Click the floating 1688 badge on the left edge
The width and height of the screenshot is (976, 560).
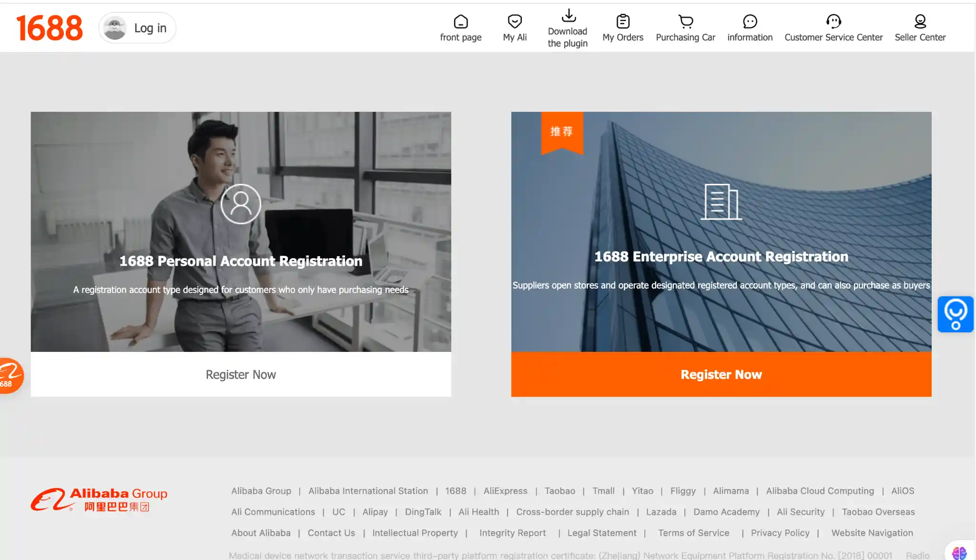coord(9,376)
